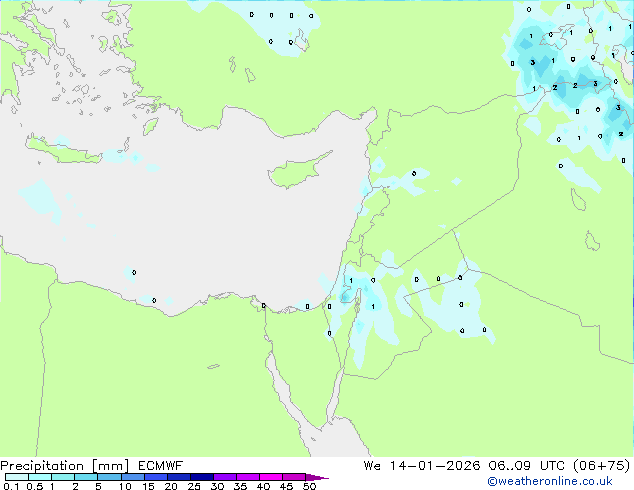Click the legend value "10"

(x=125, y=486)
